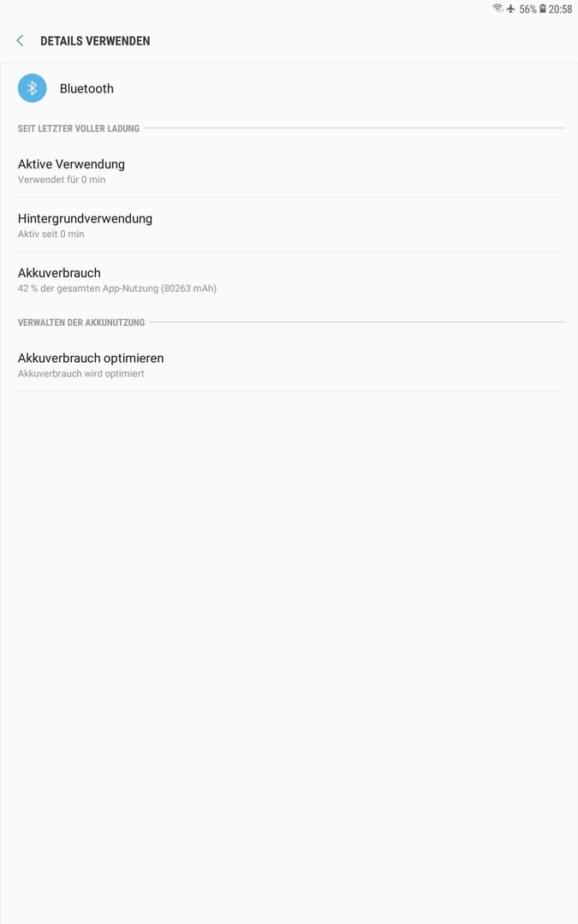The width and height of the screenshot is (578, 924).
Task: Tap the airplane mode icon in status bar
Action: click(510, 9)
